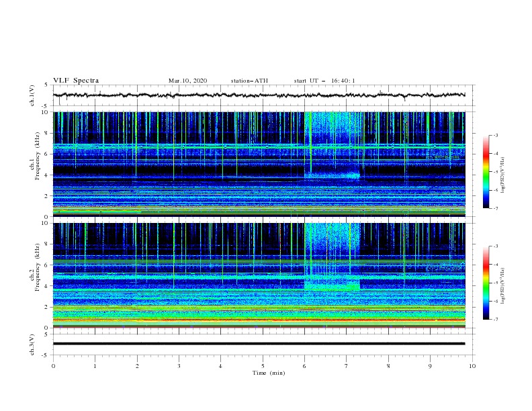Click the "Time (min)" axis title
Image resolution: width=532 pixels, height=411 pixels.
point(269,373)
